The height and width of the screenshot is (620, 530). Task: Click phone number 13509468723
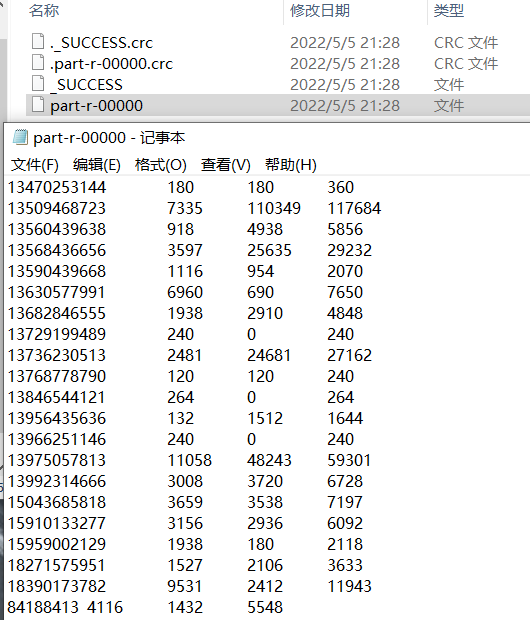click(57, 208)
